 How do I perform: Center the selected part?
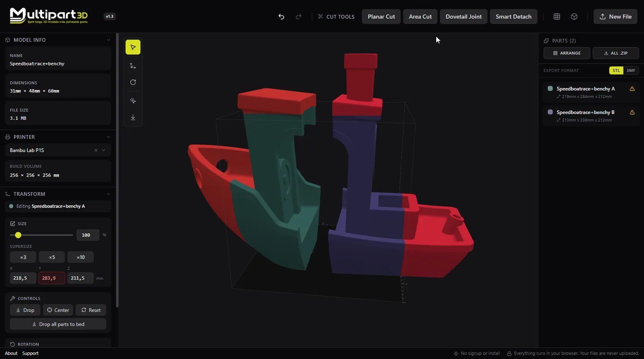58,310
